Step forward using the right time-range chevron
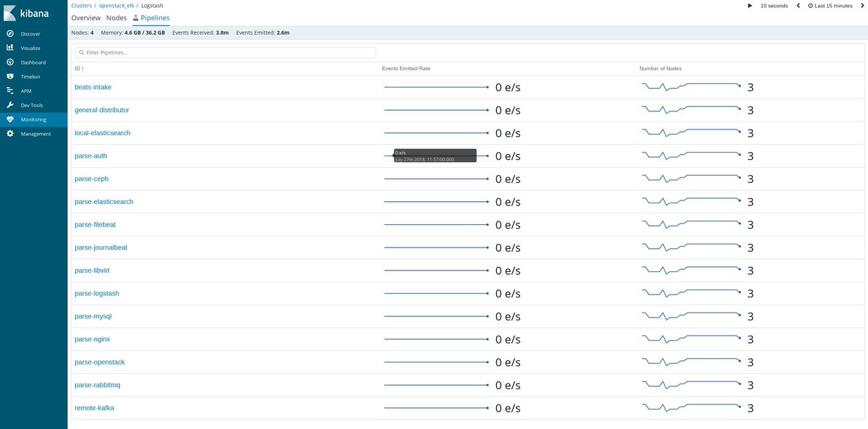 [x=861, y=5]
